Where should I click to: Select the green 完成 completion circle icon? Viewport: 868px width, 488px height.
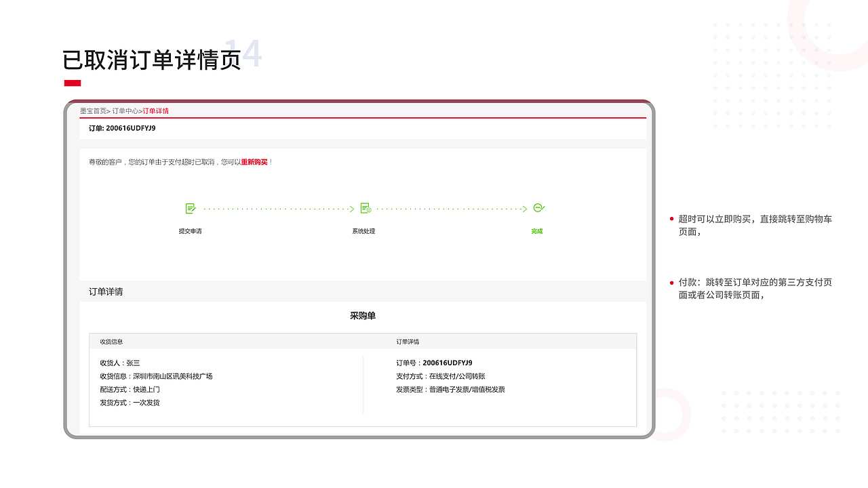click(x=537, y=209)
